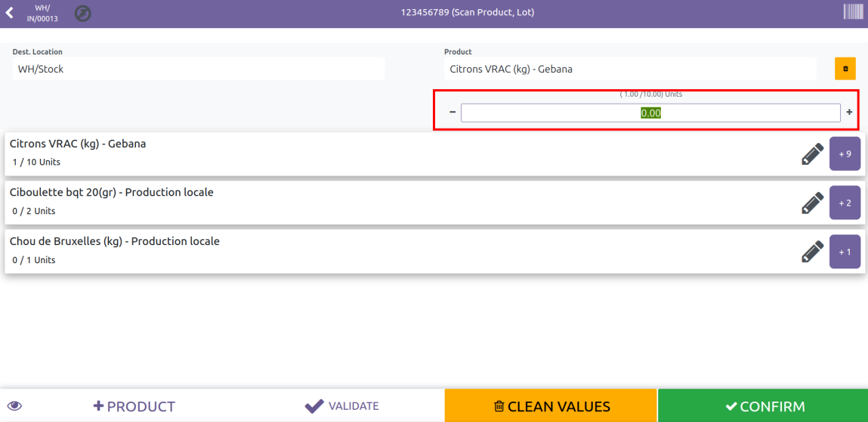Viewport: 868px width, 422px height.
Task: Edit the Citrons VRAC line with pencil
Action: [812, 154]
